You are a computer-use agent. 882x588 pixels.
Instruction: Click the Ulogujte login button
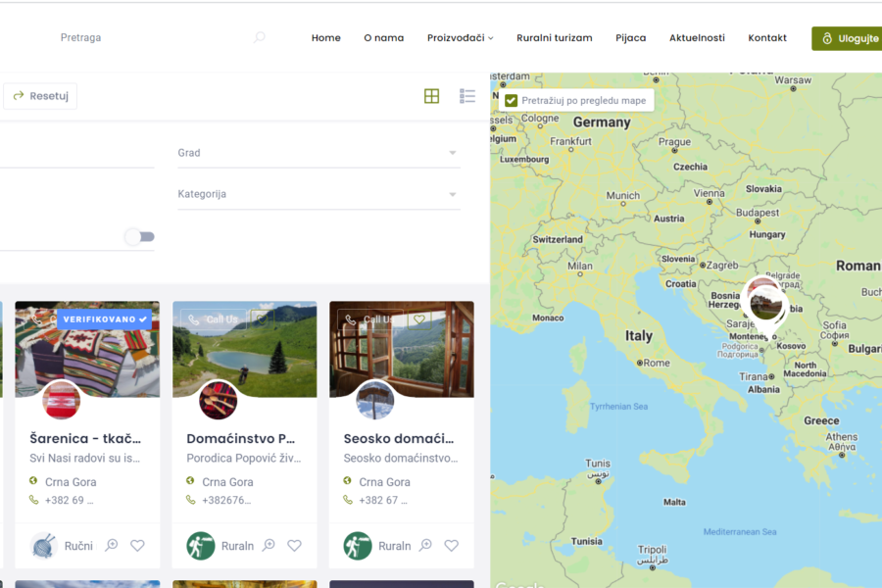pyautogui.click(x=847, y=38)
